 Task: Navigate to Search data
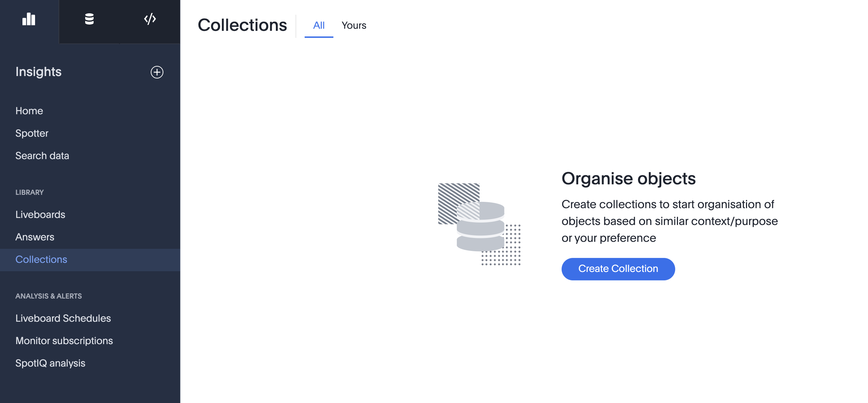[x=42, y=156]
